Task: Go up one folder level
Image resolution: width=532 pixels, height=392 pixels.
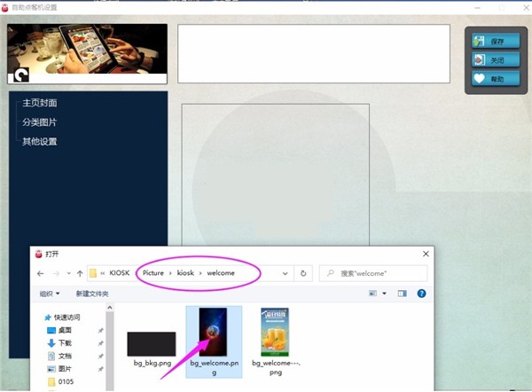Action: click(x=80, y=273)
